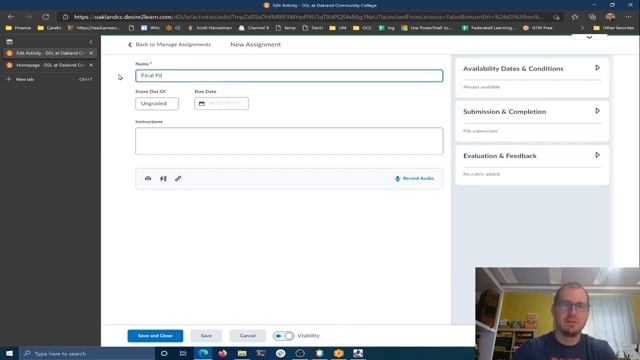640x360 pixels.
Task: Open the browser profile avatar
Action: (x=611, y=17)
